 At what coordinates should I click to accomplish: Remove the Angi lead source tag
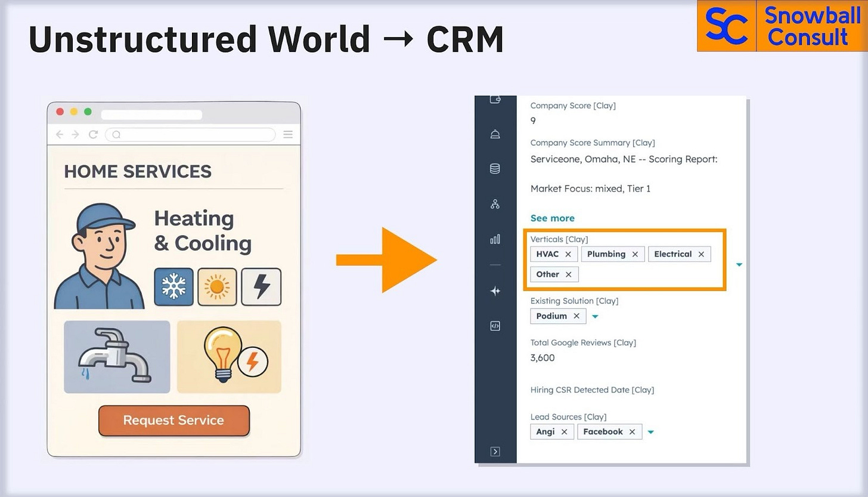(564, 432)
